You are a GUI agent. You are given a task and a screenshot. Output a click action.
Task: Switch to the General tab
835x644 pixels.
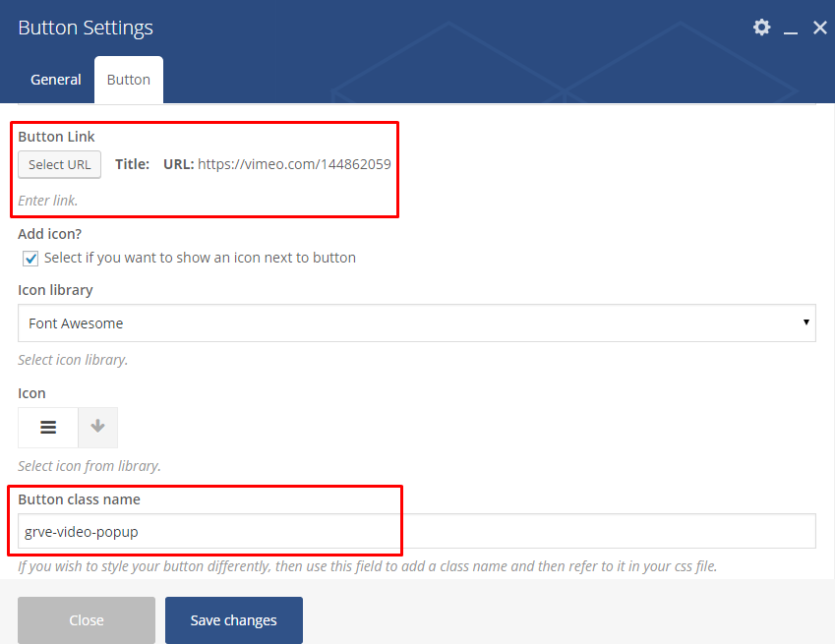coord(56,80)
